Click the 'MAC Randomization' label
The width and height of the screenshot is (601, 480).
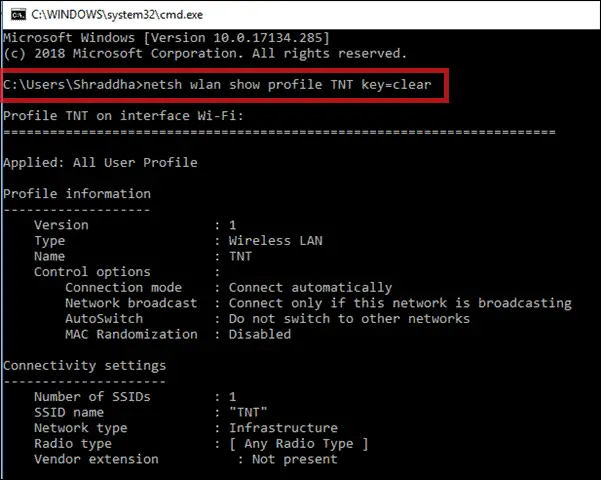[131, 334]
